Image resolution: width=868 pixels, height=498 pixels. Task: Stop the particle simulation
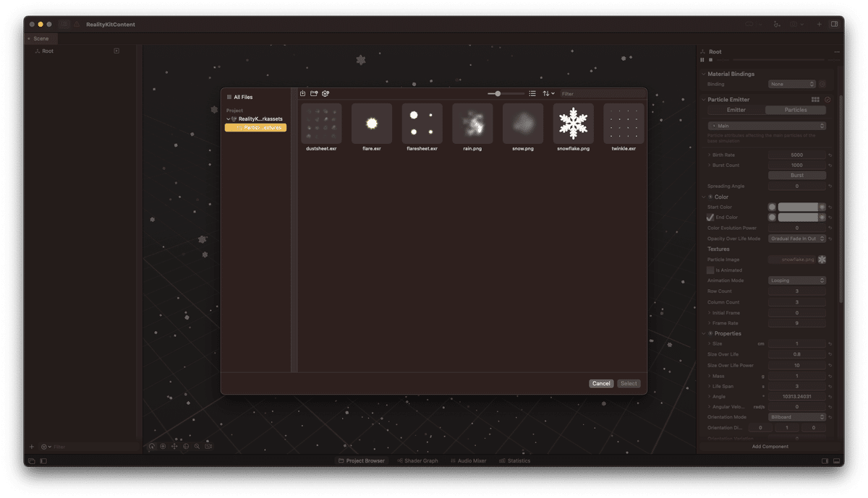pyautogui.click(x=710, y=60)
